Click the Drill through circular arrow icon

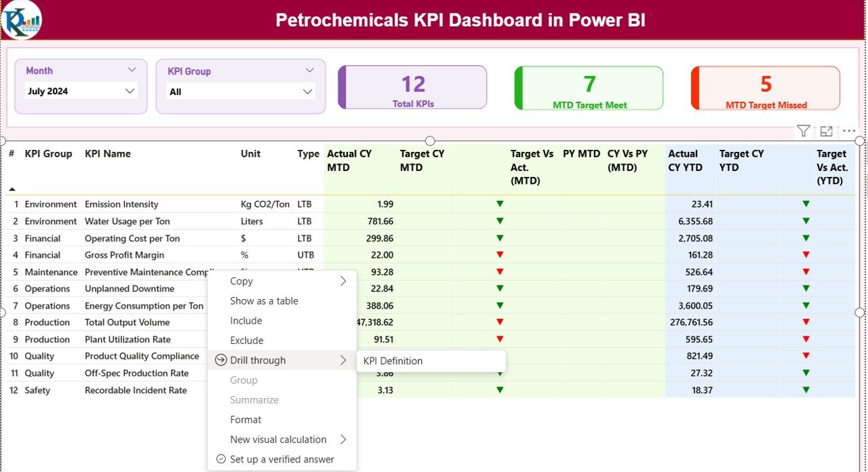[221, 360]
